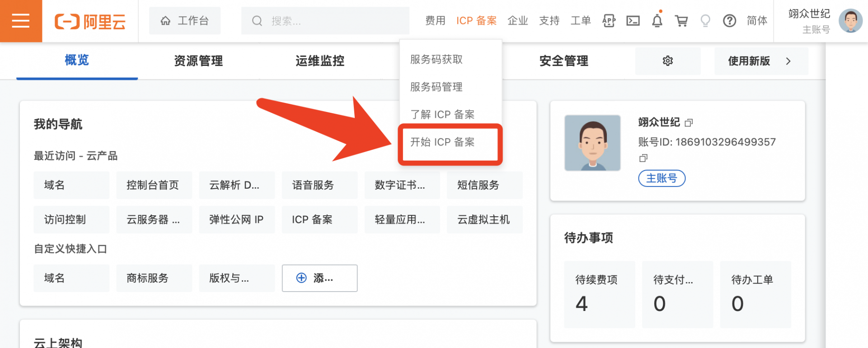The height and width of the screenshot is (348, 868).
Task: Open 短信服务 shortcut
Action: point(485,185)
